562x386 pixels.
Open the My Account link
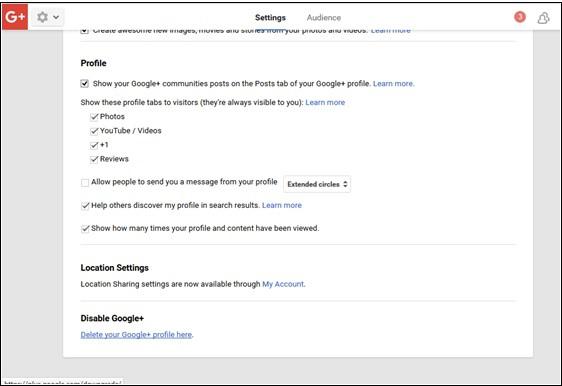[283, 284]
